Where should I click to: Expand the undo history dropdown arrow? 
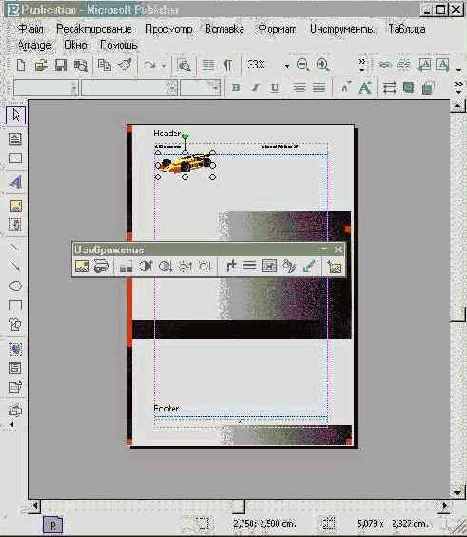[x=164, y=66]
